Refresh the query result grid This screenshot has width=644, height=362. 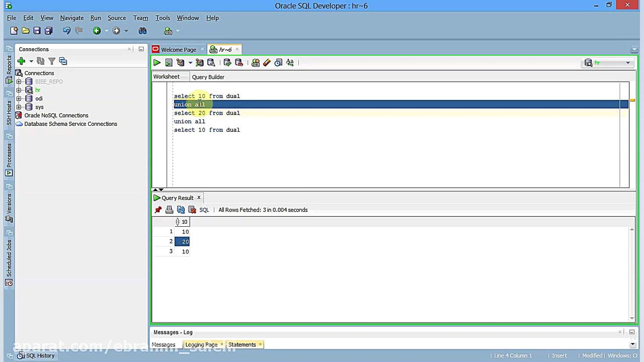[x=181, y=210]
